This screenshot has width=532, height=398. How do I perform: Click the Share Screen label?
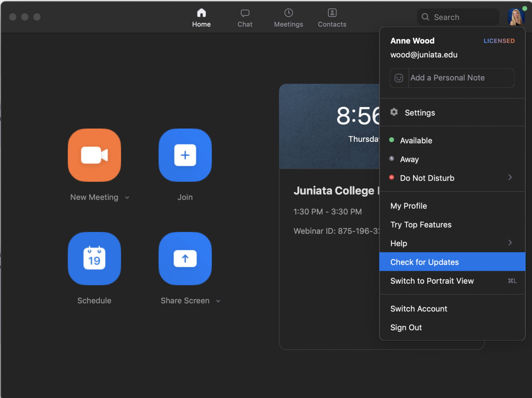point(185,301)
